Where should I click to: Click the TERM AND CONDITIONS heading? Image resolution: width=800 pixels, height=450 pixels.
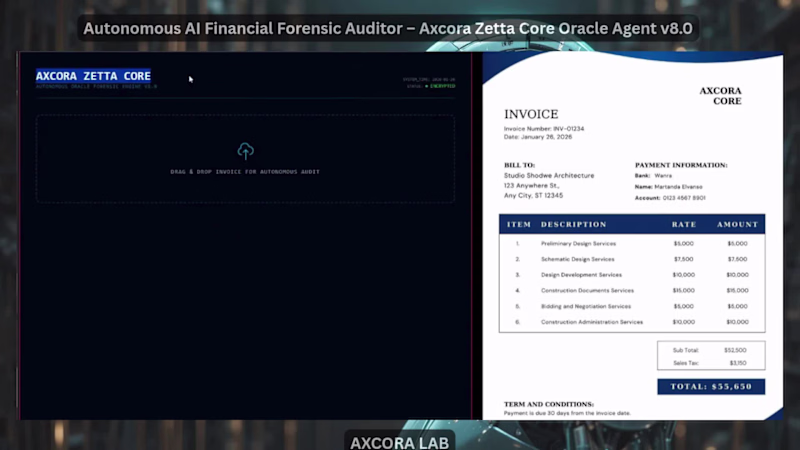[549, 404]
